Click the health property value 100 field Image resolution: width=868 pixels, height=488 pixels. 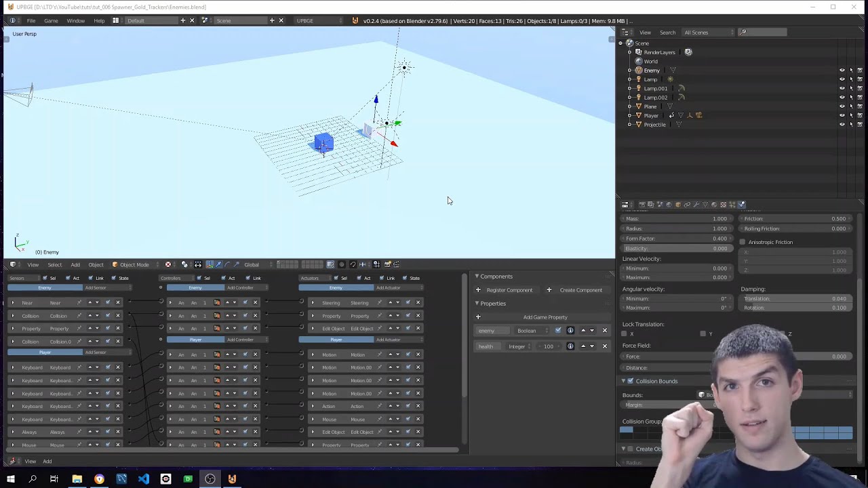click(x=547, y=346)
